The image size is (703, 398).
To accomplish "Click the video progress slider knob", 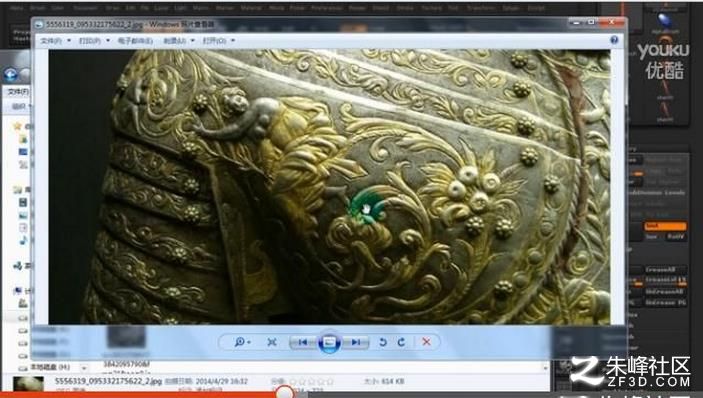I will (284, 393).
